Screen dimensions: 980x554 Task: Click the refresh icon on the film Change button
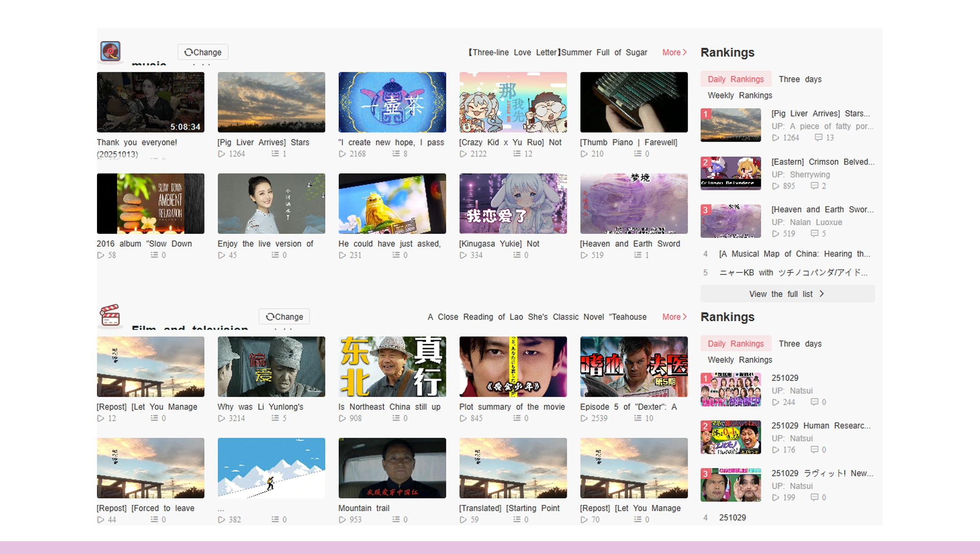[x=270, y=316]
